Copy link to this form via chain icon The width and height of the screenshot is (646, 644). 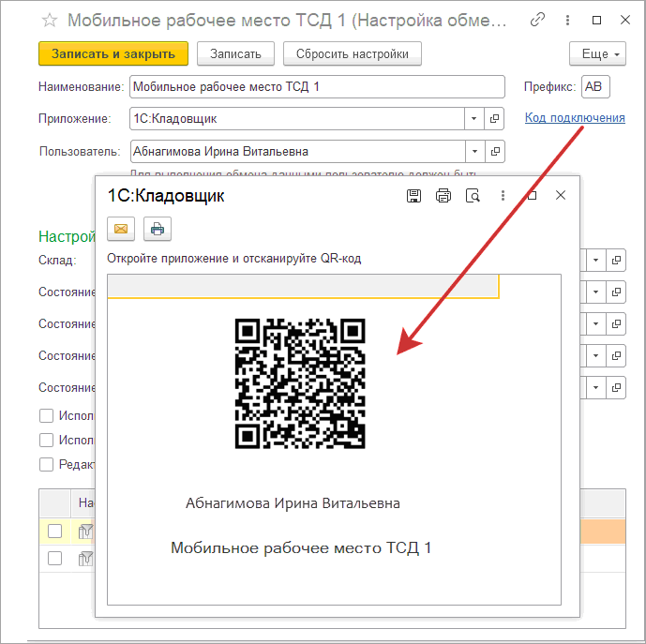pos(537,20)
